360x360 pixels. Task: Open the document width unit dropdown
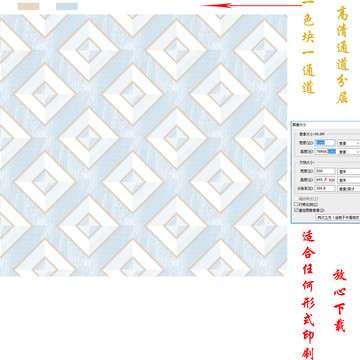(349, 171)
